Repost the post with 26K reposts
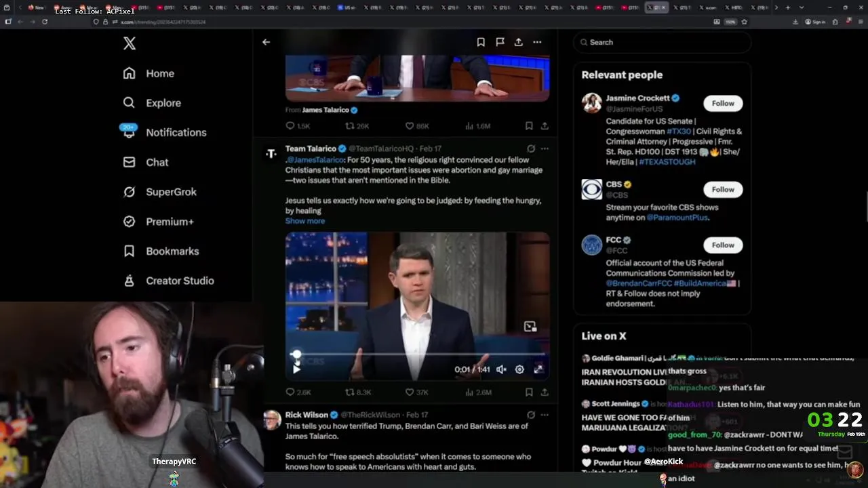 pyautogui.click(x=357, y=126)
